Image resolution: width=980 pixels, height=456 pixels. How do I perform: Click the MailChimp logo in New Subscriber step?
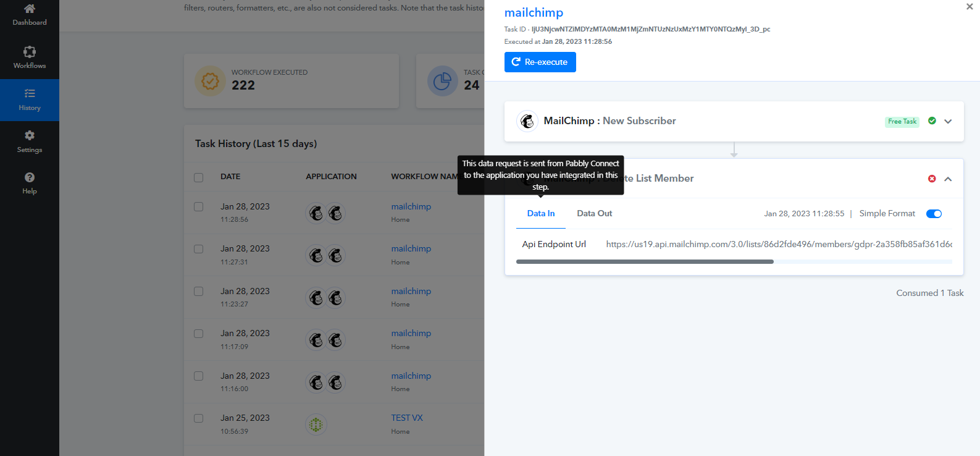[x=527, y=121]
